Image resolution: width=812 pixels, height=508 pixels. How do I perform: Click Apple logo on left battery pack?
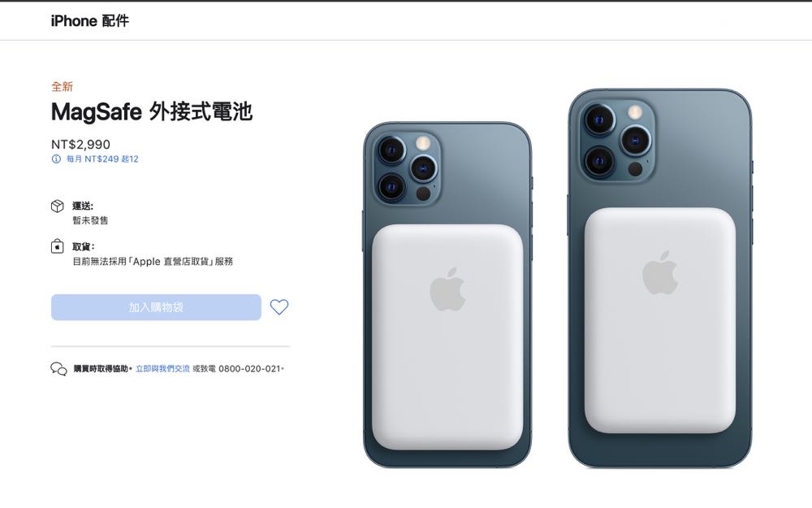tap(447, 289)
